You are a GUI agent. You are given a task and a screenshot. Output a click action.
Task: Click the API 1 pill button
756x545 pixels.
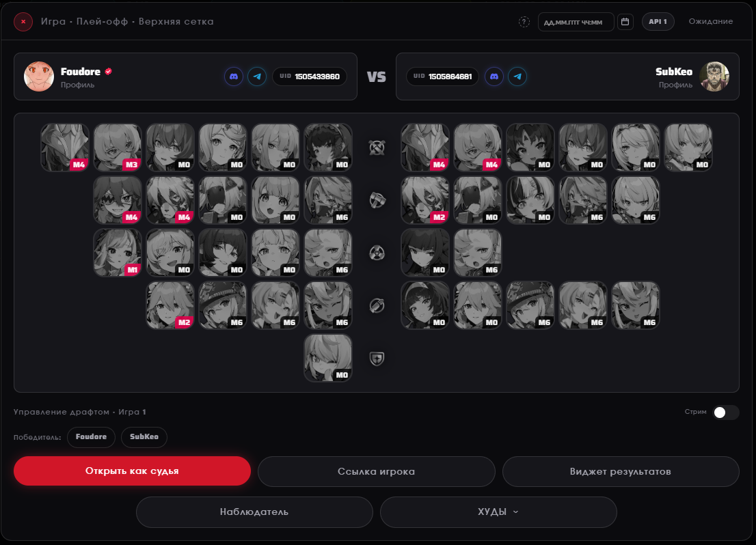click(x=658, y=22)
